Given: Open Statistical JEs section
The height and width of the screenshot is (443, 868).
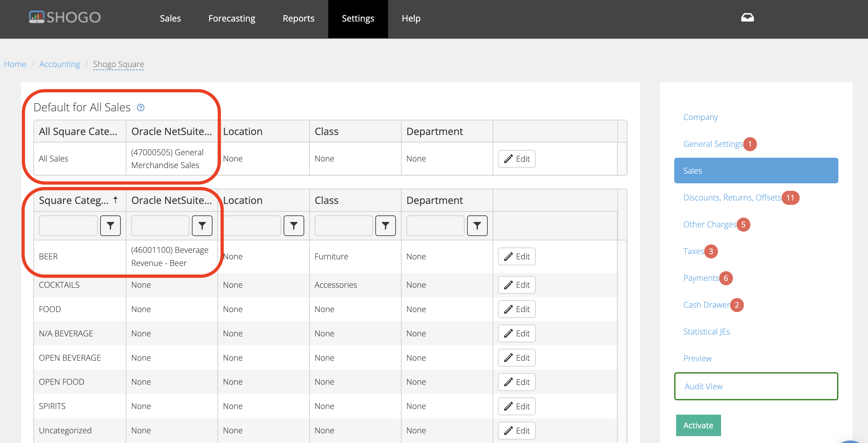Looking at the screenshot, I should pyautogui.click(x=707, y=332).
